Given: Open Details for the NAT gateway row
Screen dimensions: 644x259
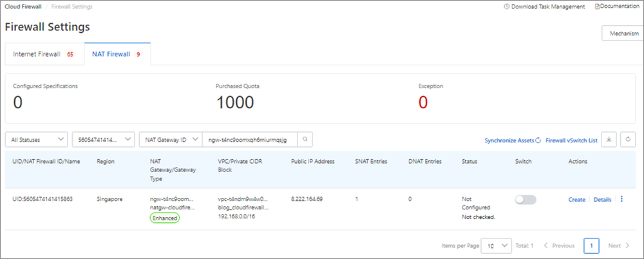Looking at the screenshot, I should click(603, 199).
